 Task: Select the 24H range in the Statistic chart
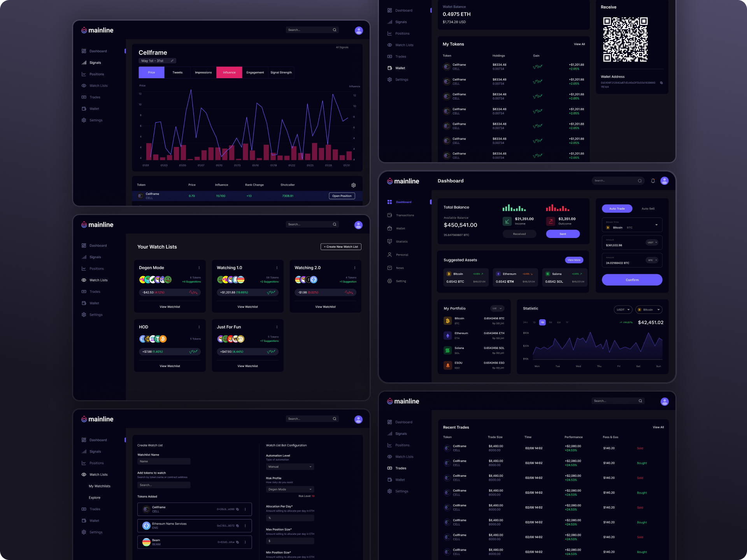525,322
